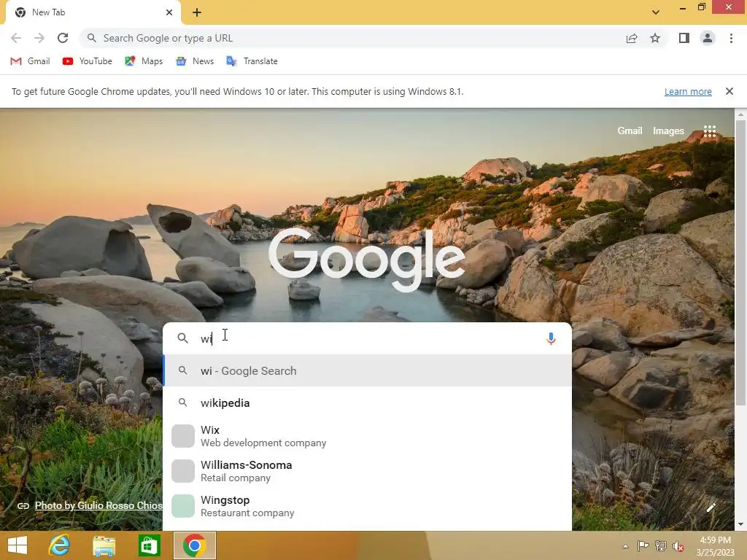
Task: Click the search magnifier in search box
Action: (x=182, y=338)
